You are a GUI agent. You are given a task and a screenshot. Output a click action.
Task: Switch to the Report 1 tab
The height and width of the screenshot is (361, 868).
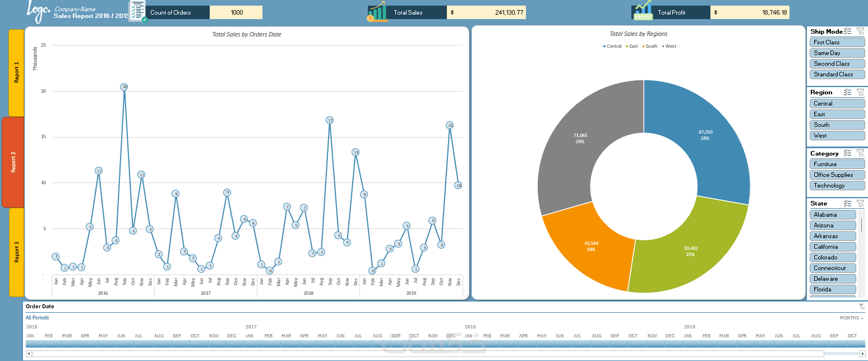coord(17,72)
